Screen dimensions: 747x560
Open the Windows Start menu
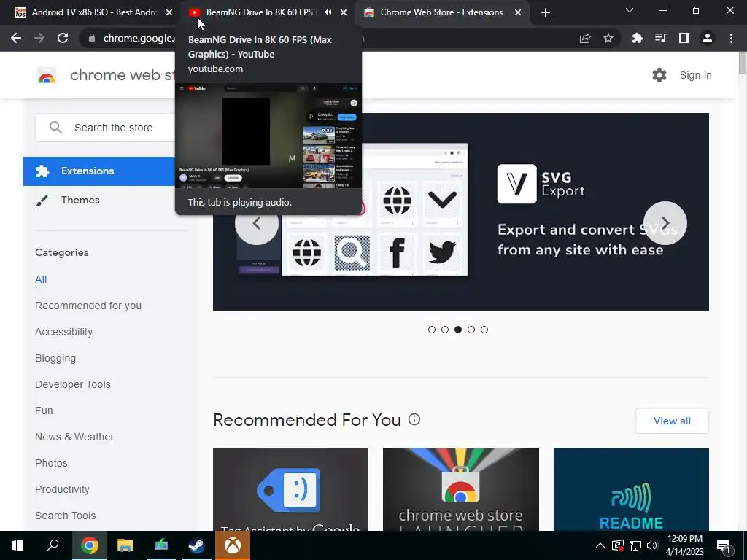coord(18,545)
